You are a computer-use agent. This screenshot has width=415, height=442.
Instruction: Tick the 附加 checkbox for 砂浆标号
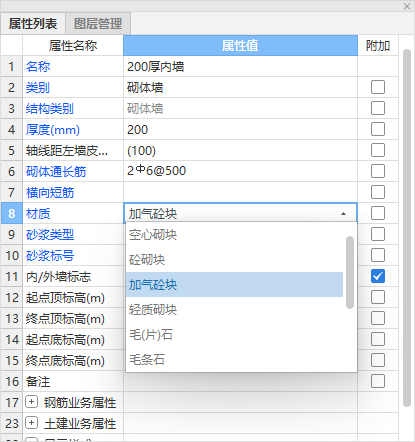coord(378,255)
